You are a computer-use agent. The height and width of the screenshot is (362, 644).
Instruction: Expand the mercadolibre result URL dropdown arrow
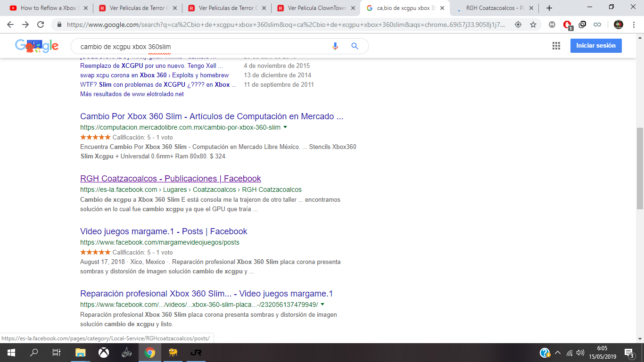[x=285, y=127]
